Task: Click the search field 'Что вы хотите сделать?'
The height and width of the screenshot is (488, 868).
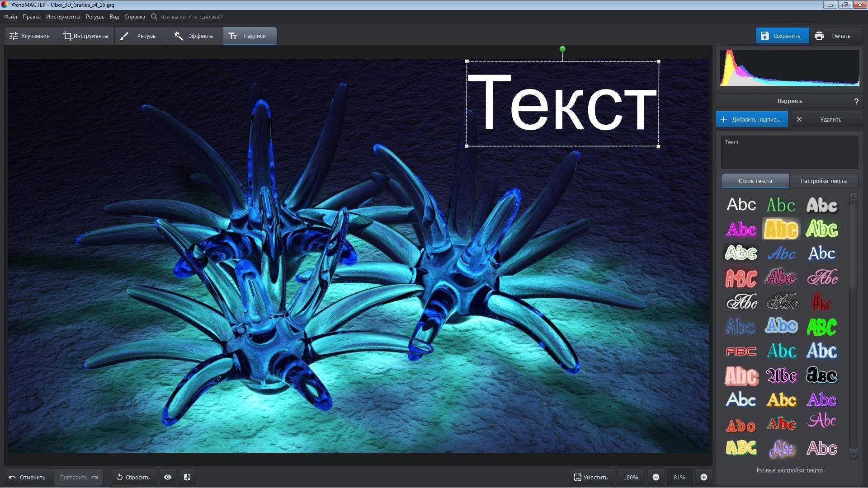Action: tap(191, 17)
